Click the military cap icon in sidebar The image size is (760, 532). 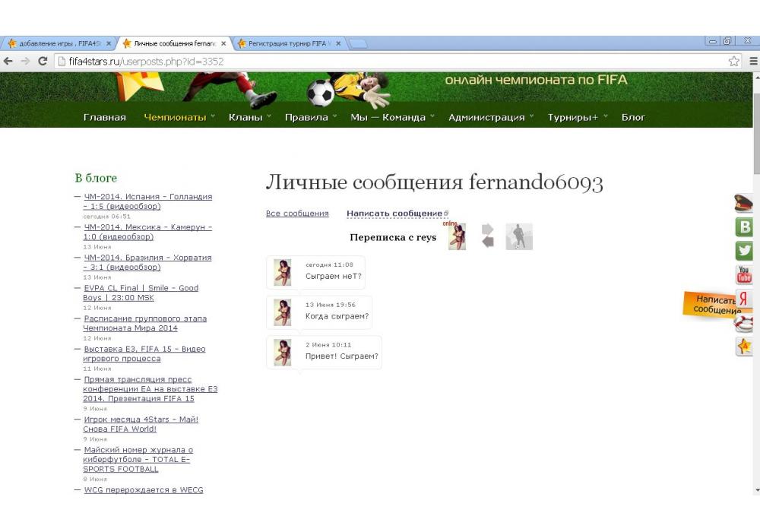click(x=744, y=203)
